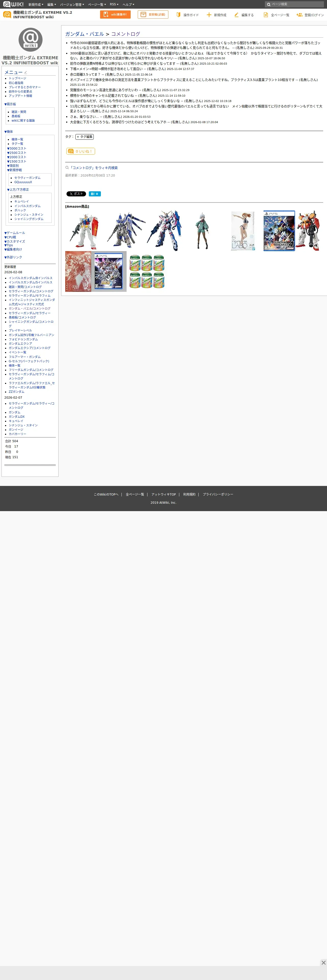Click the + タグ編集 button
The height and width of the screenshot is (980, 327).
coord(85,137)
